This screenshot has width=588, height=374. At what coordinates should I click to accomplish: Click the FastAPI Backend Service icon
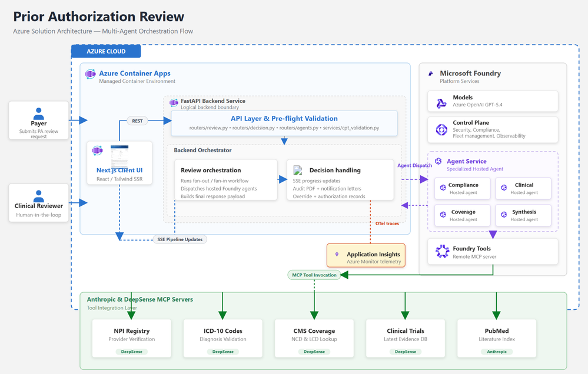coord(174,102)
